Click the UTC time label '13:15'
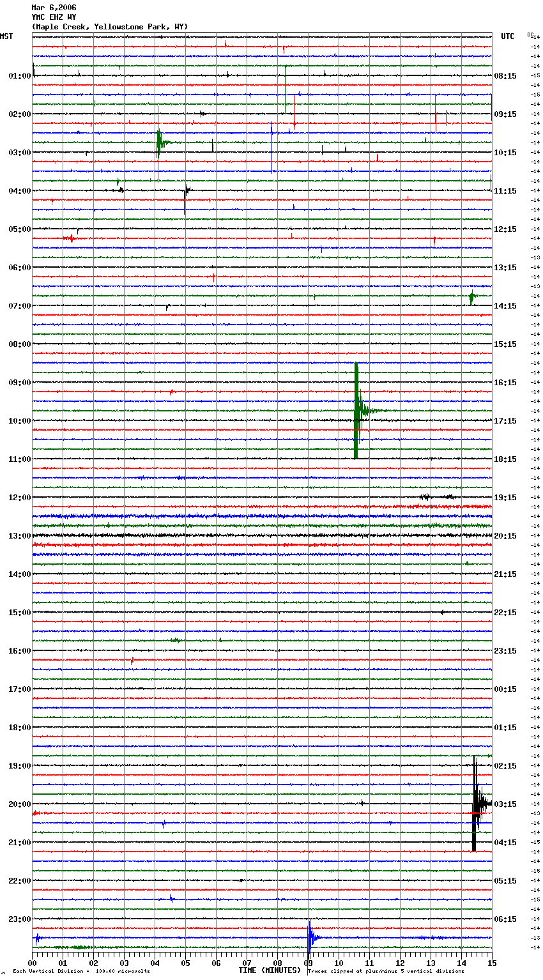543x980 pixels. [x=505, y=268]
